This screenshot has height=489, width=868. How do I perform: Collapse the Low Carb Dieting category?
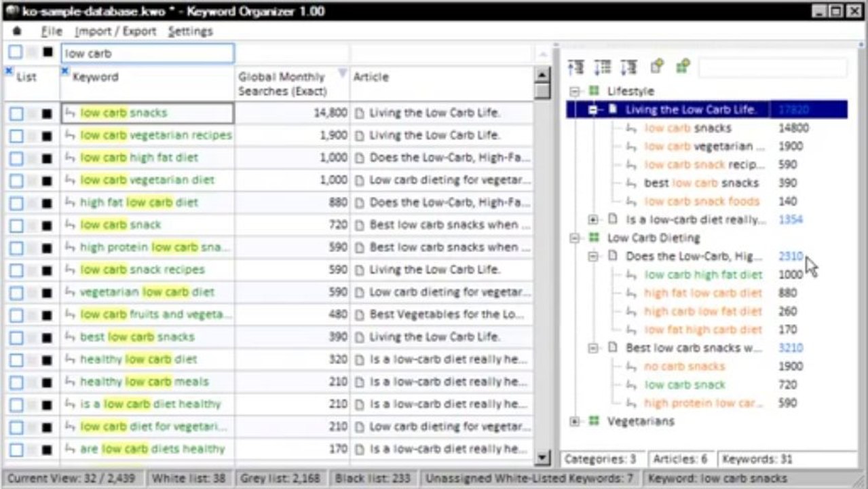(x=575, y=238)
